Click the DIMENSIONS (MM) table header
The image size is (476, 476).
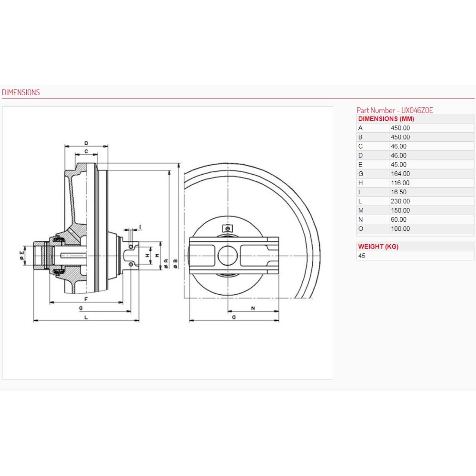pos(386,119)
